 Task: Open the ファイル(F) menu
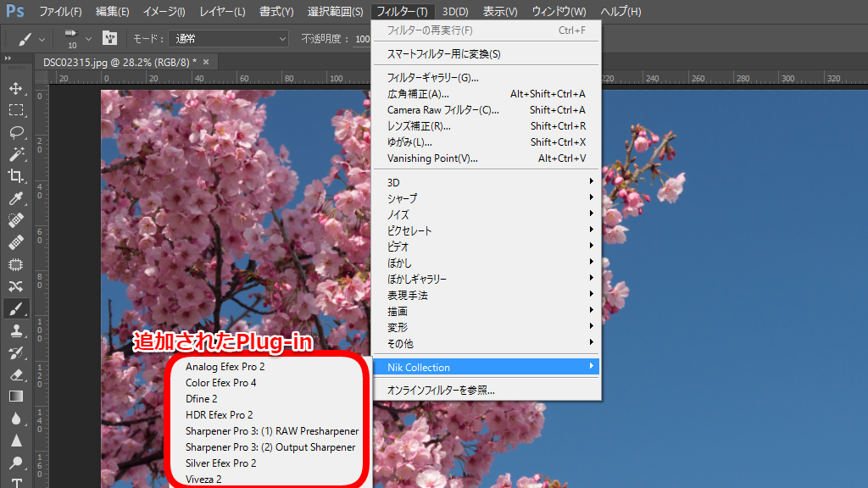pyautogui.click(x=60, y=12)
